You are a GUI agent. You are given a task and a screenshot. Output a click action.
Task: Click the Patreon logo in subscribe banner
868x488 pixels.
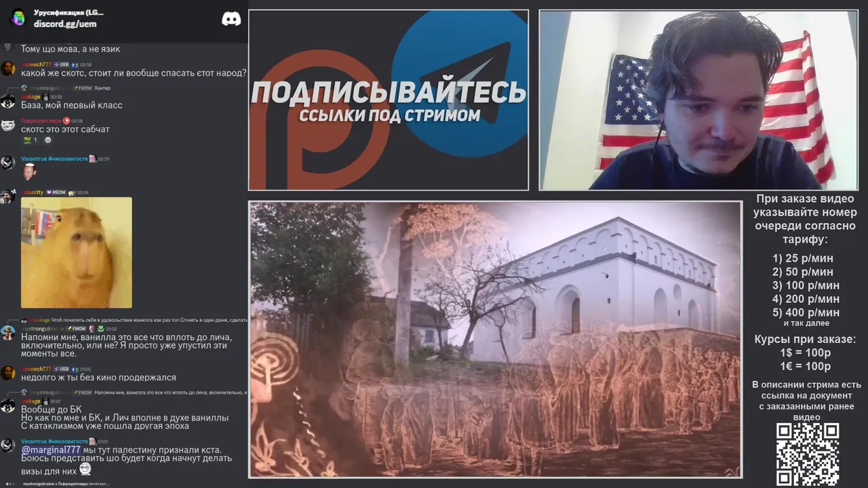[x=319, y=121]
